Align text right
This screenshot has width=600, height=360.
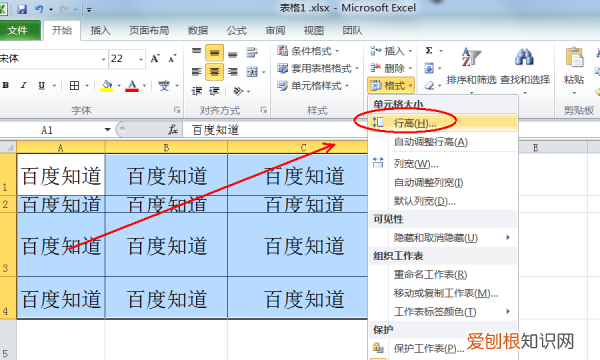[233, 72]
